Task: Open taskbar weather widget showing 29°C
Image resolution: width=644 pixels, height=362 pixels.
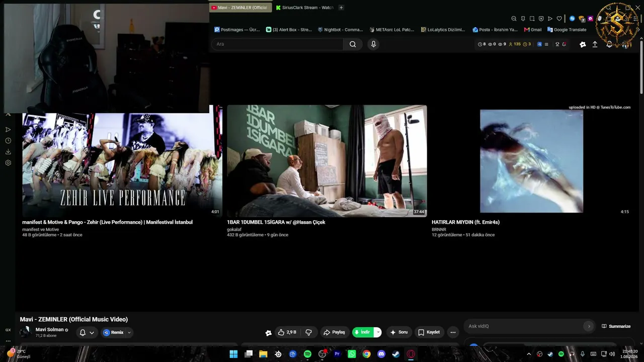Action: [19, 354]
